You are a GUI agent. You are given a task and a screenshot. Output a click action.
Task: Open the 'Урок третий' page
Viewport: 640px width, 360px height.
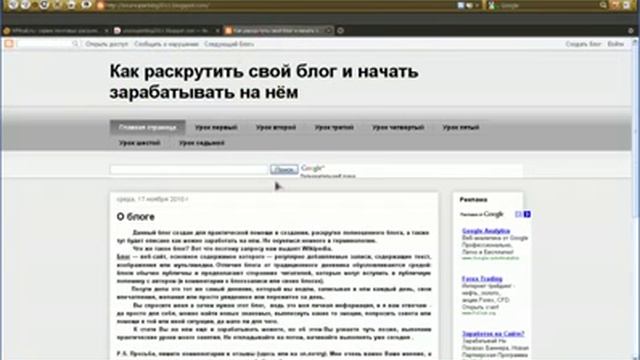(x=334, y=127)
